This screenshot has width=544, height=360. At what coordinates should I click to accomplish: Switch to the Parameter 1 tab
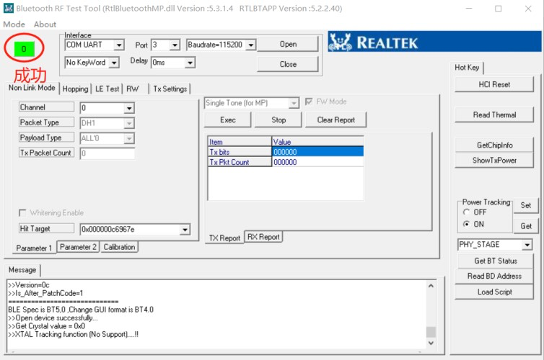tap(34, 248)
